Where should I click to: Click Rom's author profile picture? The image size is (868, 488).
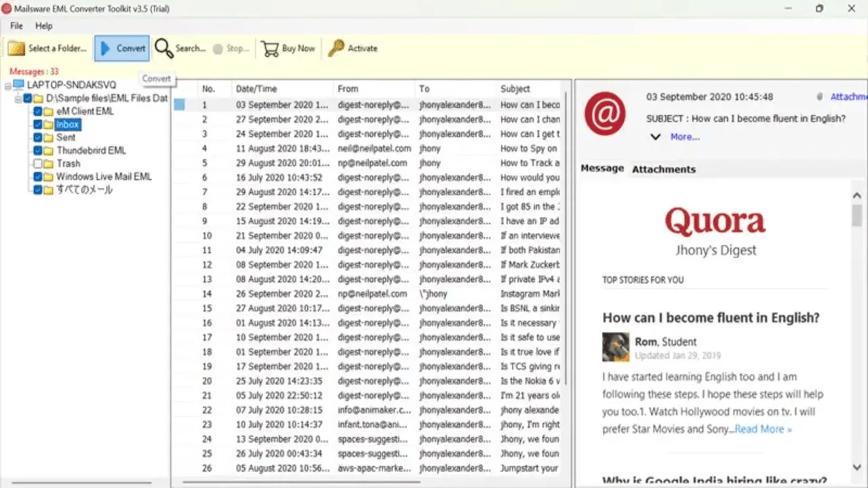coord(616,347)
